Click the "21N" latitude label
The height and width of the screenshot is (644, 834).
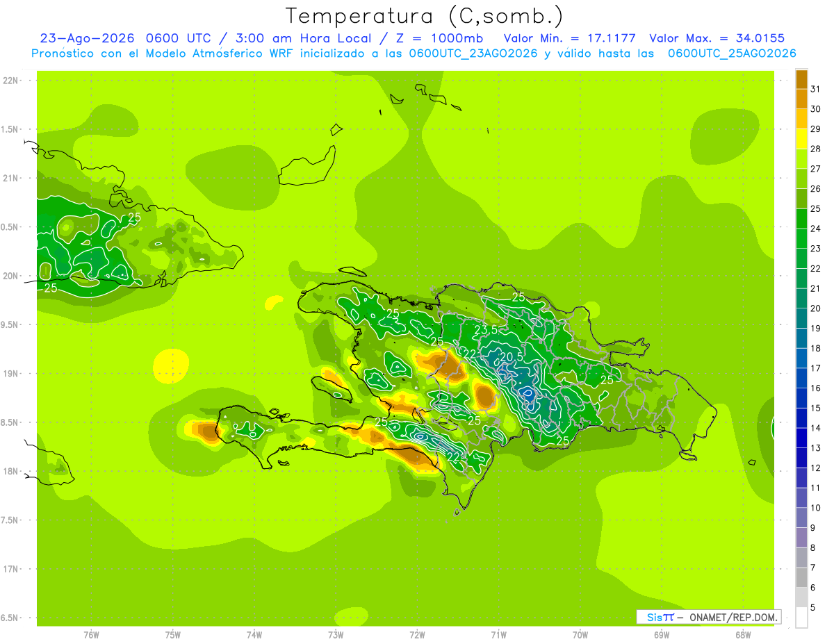[11, 179]
